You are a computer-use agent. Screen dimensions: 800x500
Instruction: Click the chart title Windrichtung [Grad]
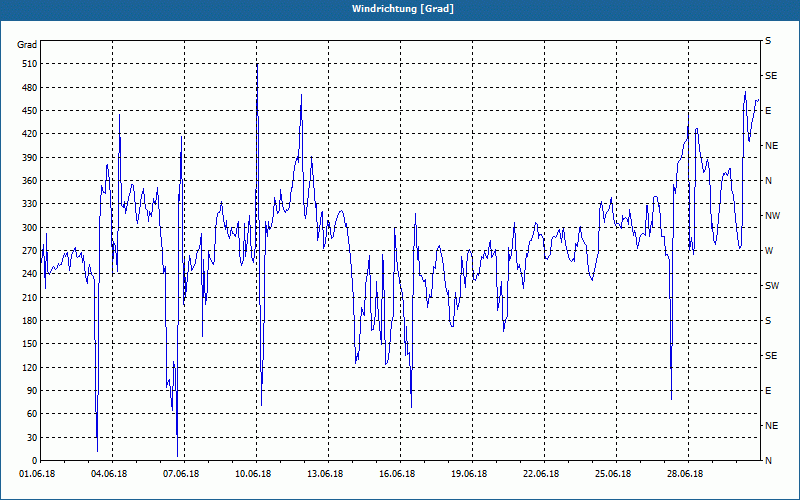403,9
